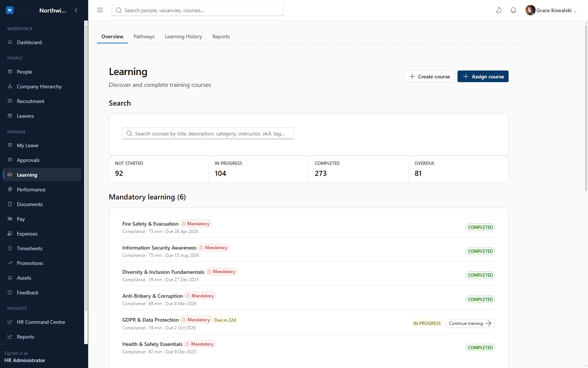Screen dimensions: 588x368
Task: Open Health & Safety Essentials course
Action: [152, 344]
